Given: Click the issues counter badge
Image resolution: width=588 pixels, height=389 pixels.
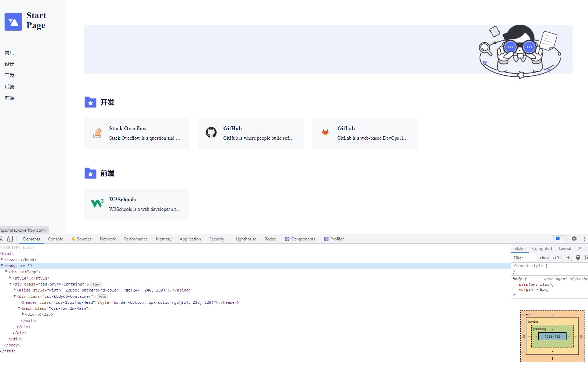Looking at the screenshot, I should 559,239.
